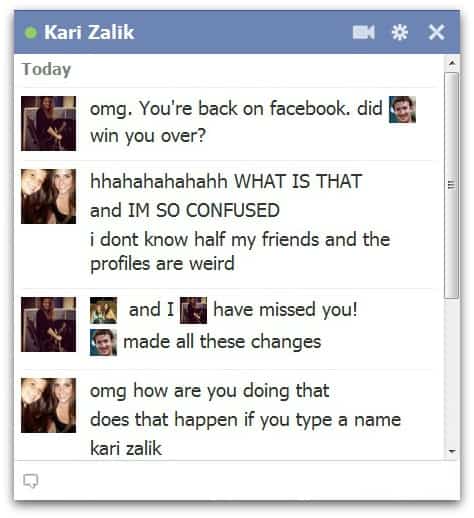Open avatar beside 'omg. You're back on facebook'

coord(48,123)
